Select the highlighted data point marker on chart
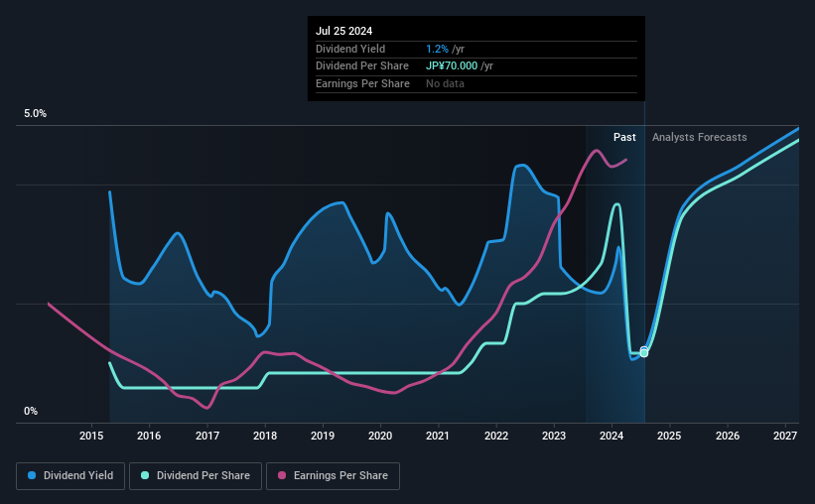Screen dimensions: 815x504 (644, 352)
